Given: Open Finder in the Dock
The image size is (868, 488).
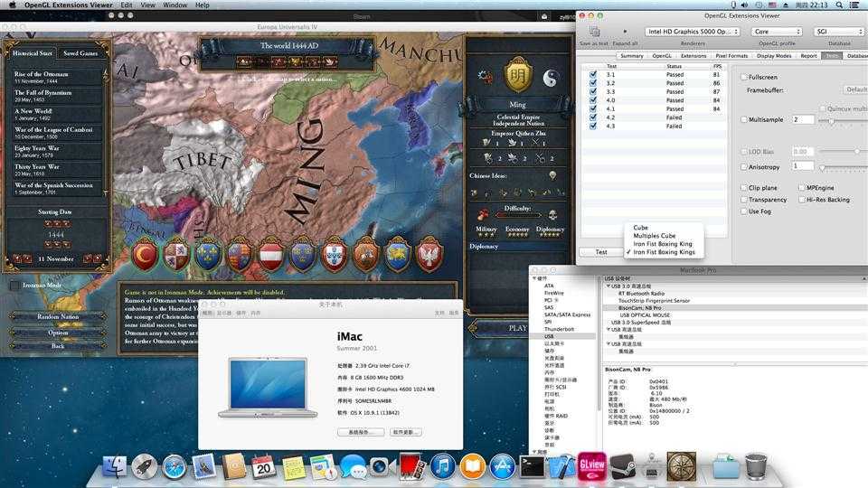Looking at the screenshot, I should [x=115, y=467].
